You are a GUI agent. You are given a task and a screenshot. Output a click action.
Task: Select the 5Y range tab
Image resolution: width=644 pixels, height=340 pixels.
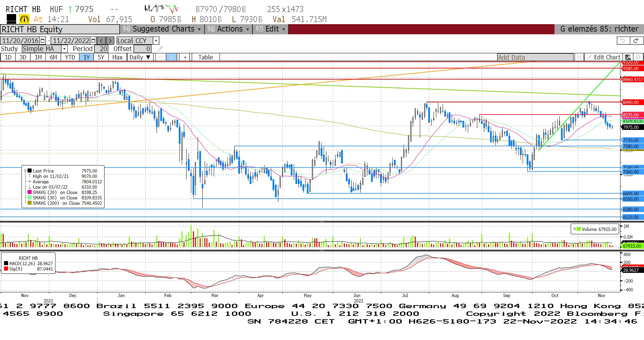[x=101, y=57]
